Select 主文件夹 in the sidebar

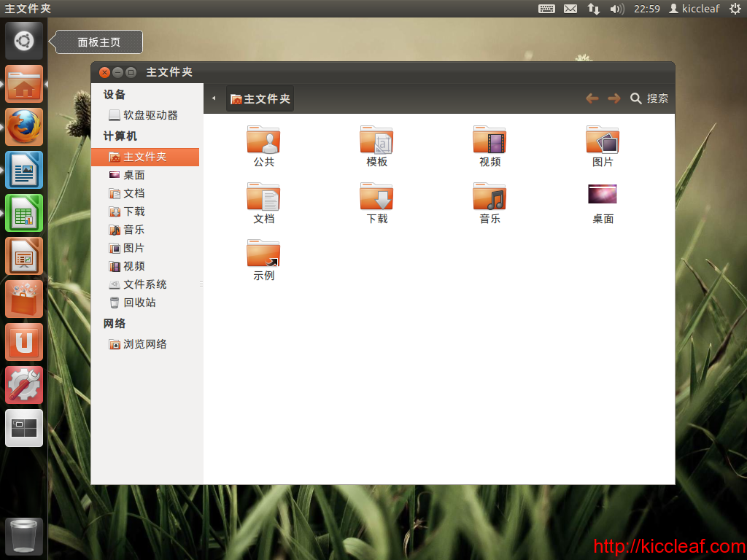coord(145,157)
